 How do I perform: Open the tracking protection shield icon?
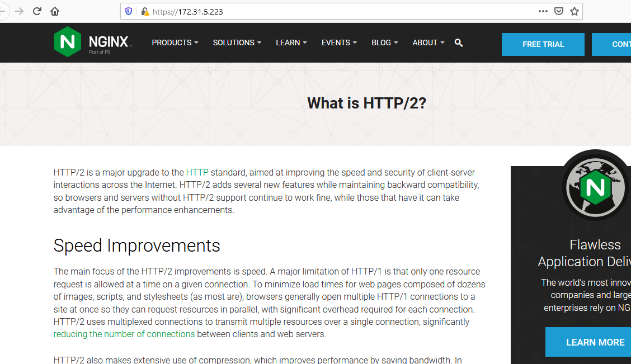(129, 11)
